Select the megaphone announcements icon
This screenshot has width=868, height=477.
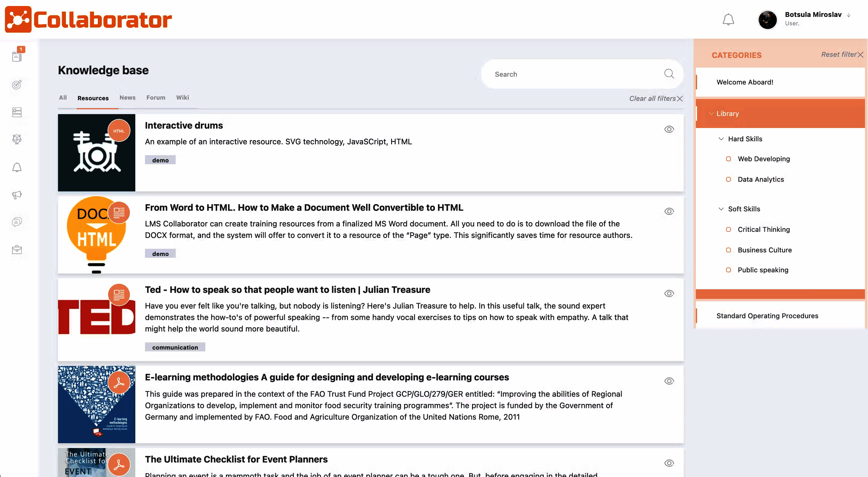(x=17, y=195)
